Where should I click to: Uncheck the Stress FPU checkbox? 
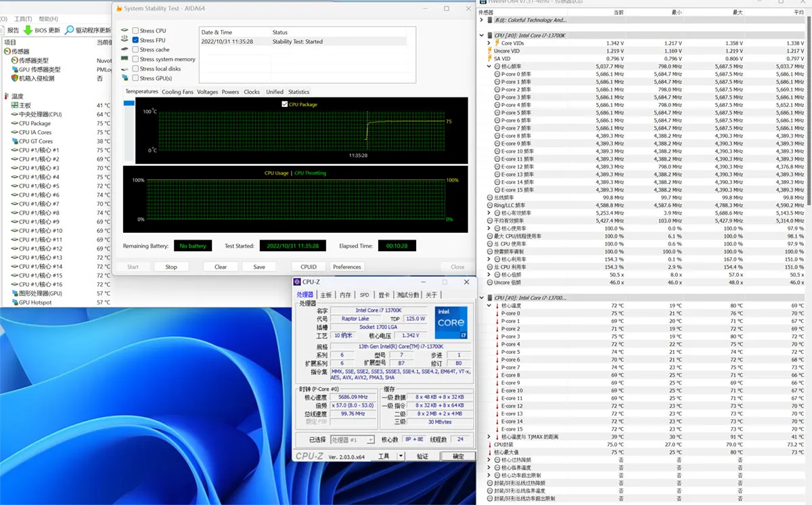point(135,40)
